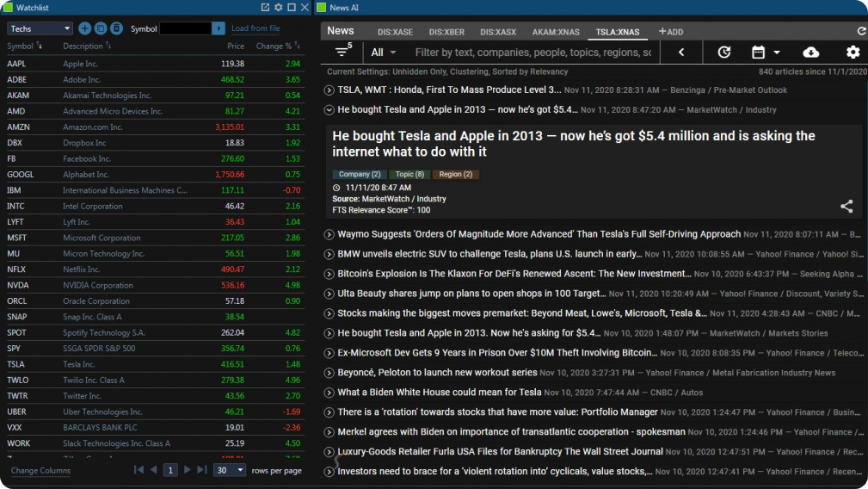Image resolution: width=868 pixels, height=489 pixels.
Task: Expand the Waymo Full Self-Driving article
Action: pos(329,234)
